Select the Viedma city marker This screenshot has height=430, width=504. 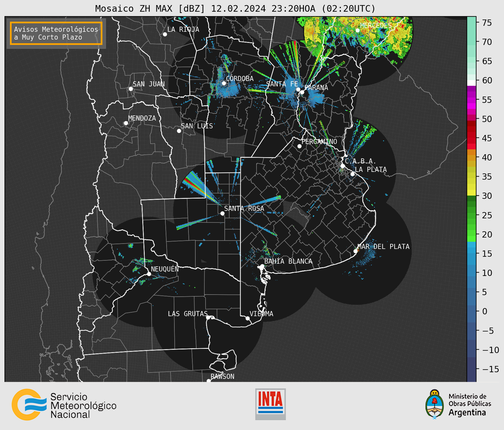click(x=248, y=318)
